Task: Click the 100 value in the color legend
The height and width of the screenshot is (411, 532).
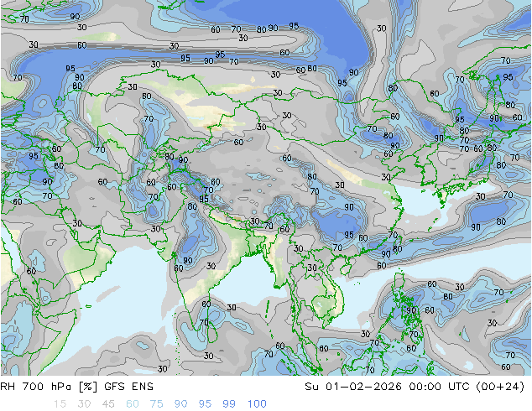Action: click(x=257, y=404)
